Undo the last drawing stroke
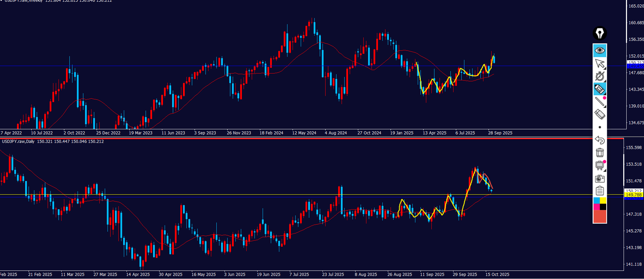Image resolution: width=644 pixels, height=279 pixels. point(600,140)
